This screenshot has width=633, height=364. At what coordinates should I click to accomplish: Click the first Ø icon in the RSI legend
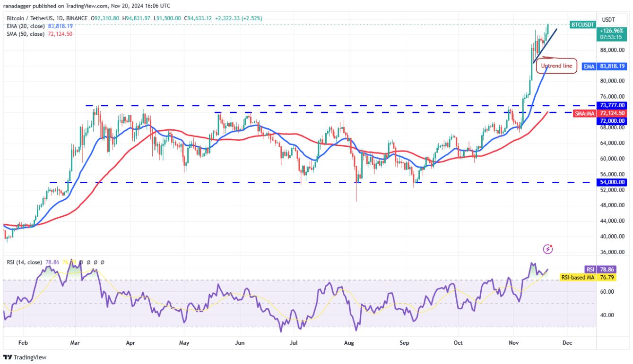tap(81, 262)
